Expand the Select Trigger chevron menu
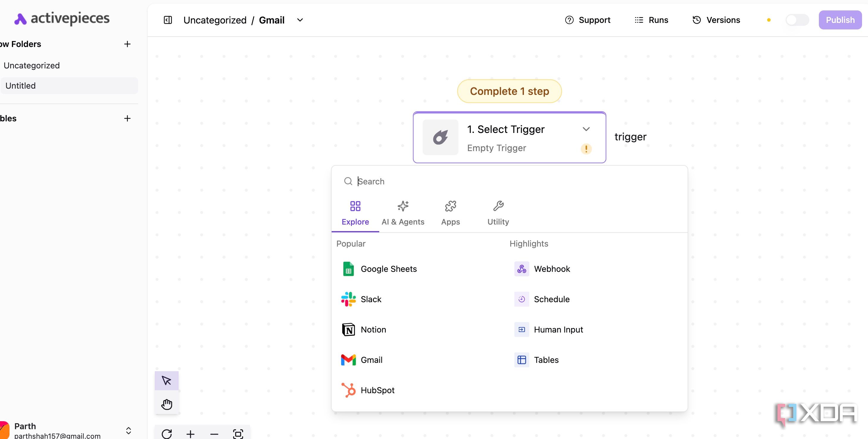Viewport: 868px width, 439px height. [586, 129]
